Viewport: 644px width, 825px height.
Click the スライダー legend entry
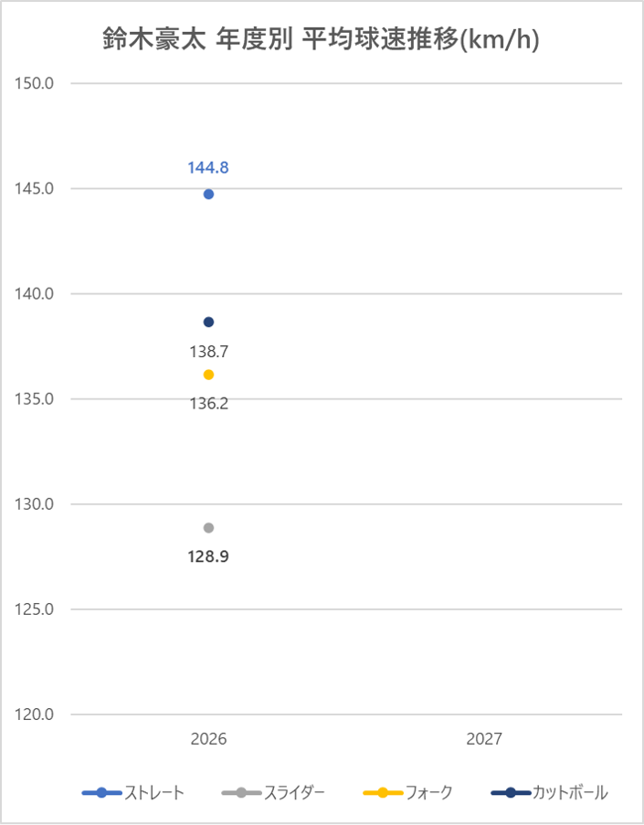point(274,792)
